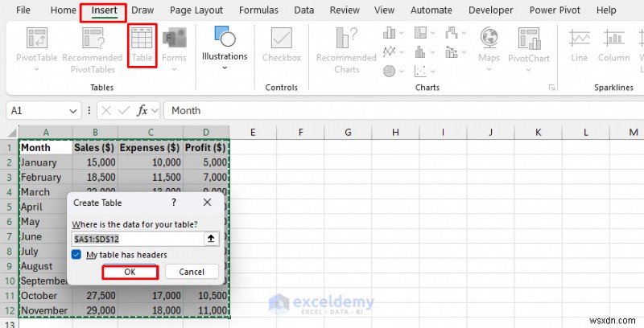Screen dimensions: 644x328
Task: Click the insert function fx icon
Action: (142, 111)
